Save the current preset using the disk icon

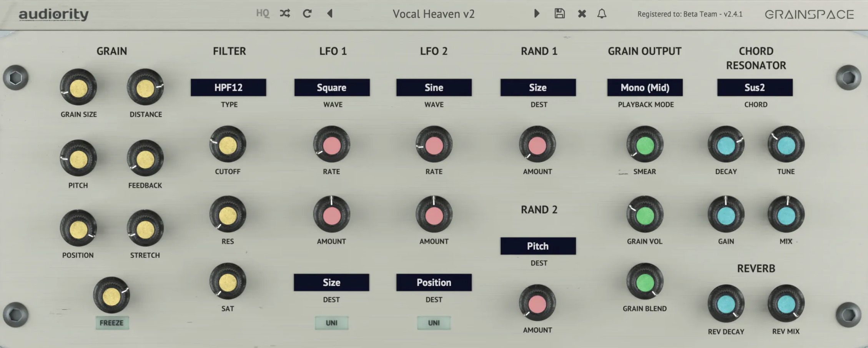pos(560,13)
